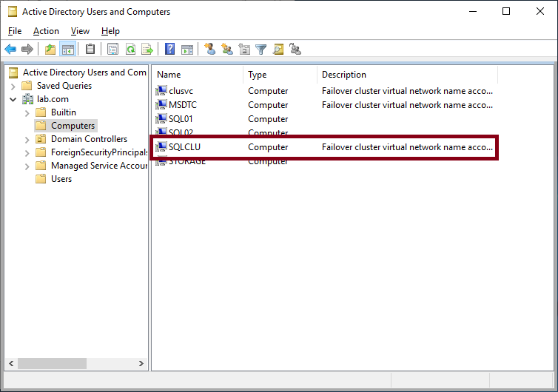Open Help via the blue question mark icon

pyautogui.click(x=169, y=49)
